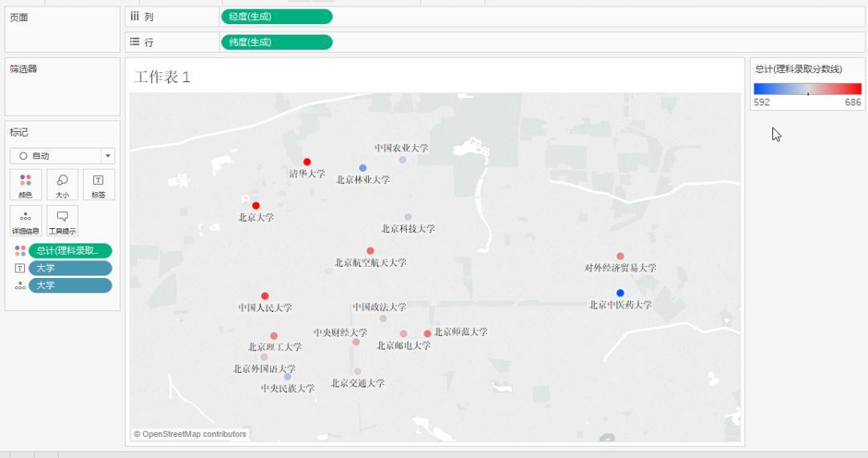
Task: Click the rows shelf icon next to 行
Action: [134, 42]
